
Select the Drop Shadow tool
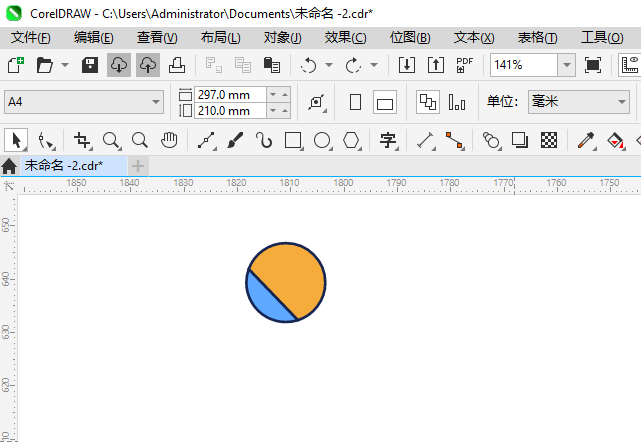tap(520, 141)
